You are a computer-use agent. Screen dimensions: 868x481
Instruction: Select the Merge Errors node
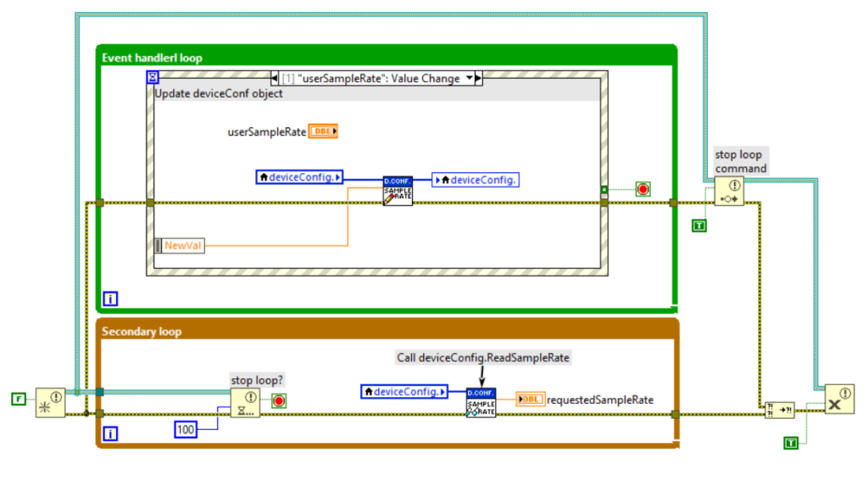(778, 411)
